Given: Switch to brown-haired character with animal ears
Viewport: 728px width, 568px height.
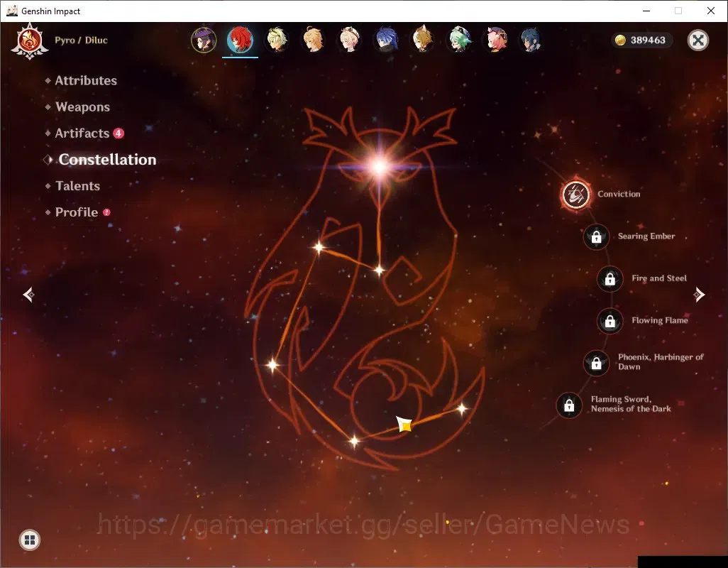Looking at the screenshot, I should [x=422, y=40].
